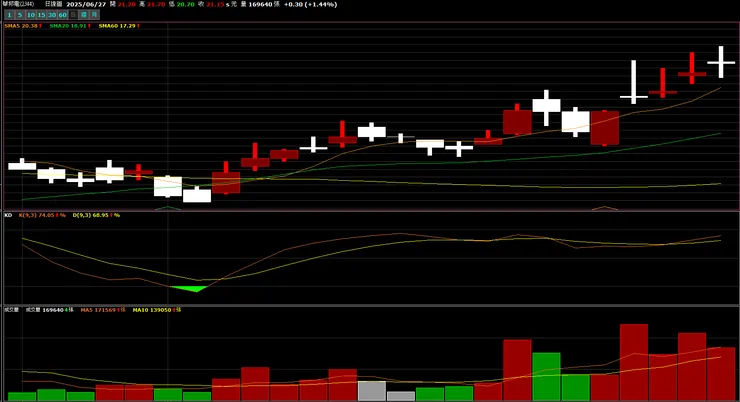
Task: Select the 60-minute timeframe button
Action: point(62,15)
